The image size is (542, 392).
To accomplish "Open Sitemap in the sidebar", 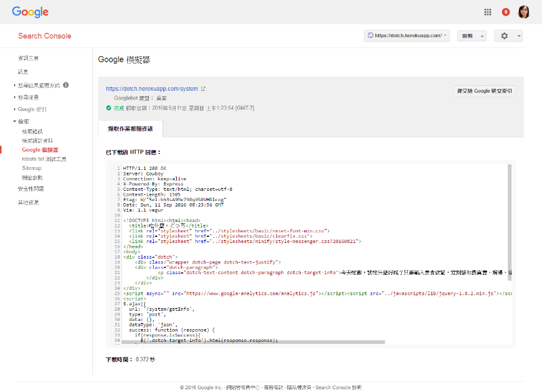I will 31,168.
